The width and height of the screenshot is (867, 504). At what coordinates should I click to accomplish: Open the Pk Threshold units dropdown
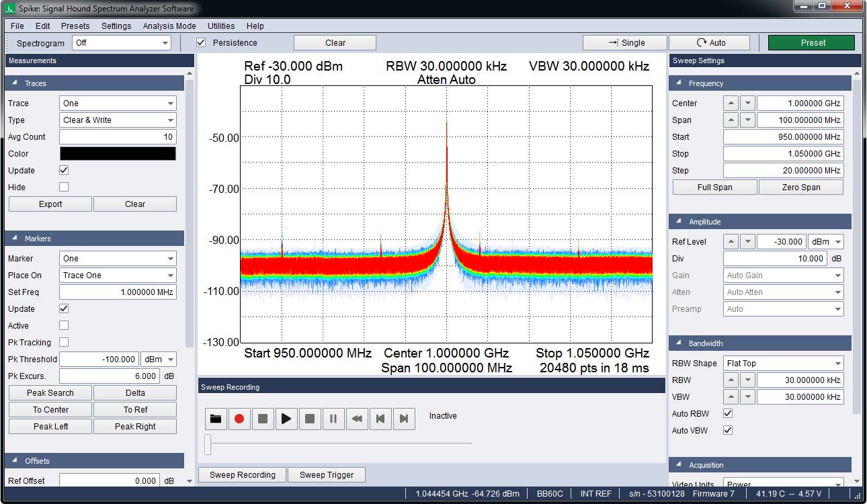158,360
